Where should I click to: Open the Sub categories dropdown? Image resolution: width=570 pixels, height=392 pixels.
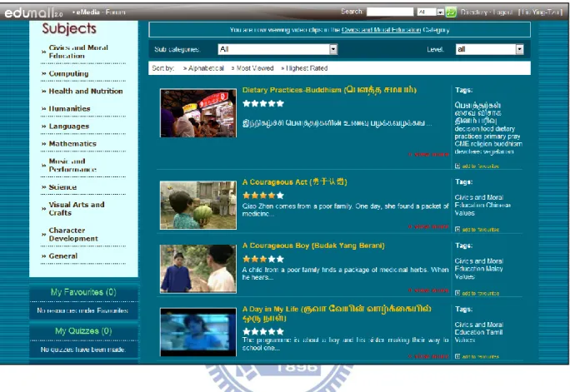(x=277, y=49)
